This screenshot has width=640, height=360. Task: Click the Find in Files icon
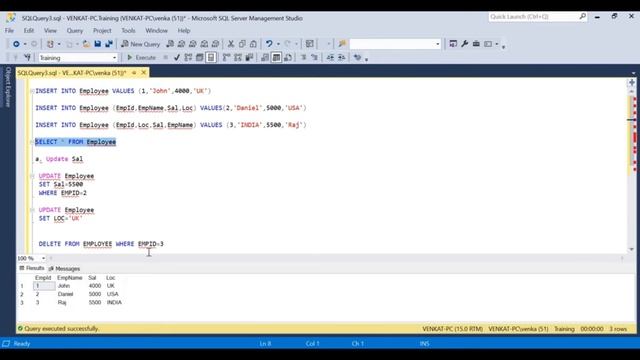click(342, 44)
